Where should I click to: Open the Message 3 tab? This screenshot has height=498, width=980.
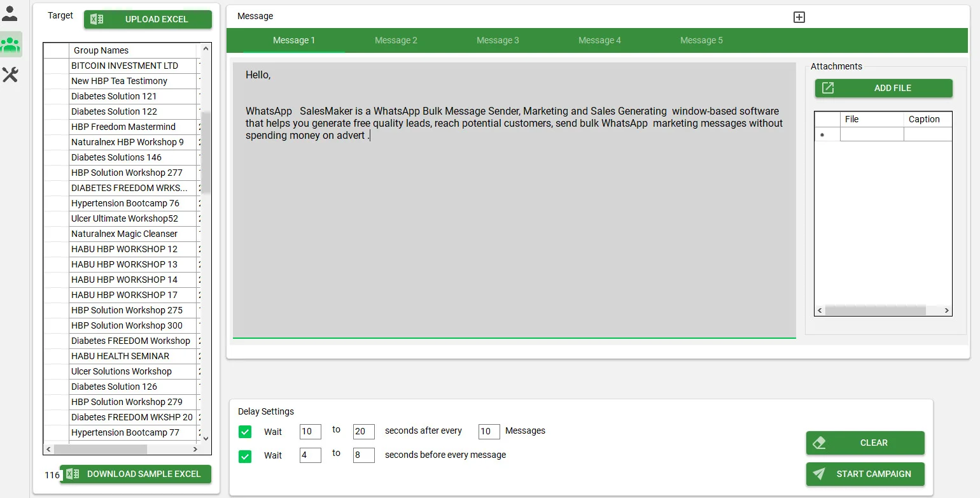click(x=498, y=39)
